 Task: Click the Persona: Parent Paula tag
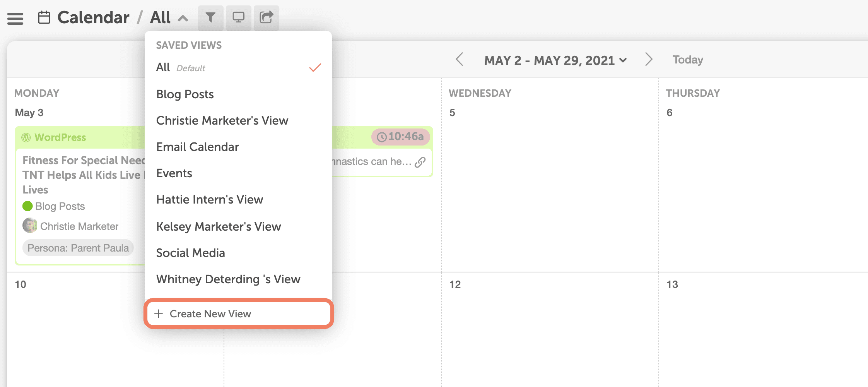click(78, 248)
